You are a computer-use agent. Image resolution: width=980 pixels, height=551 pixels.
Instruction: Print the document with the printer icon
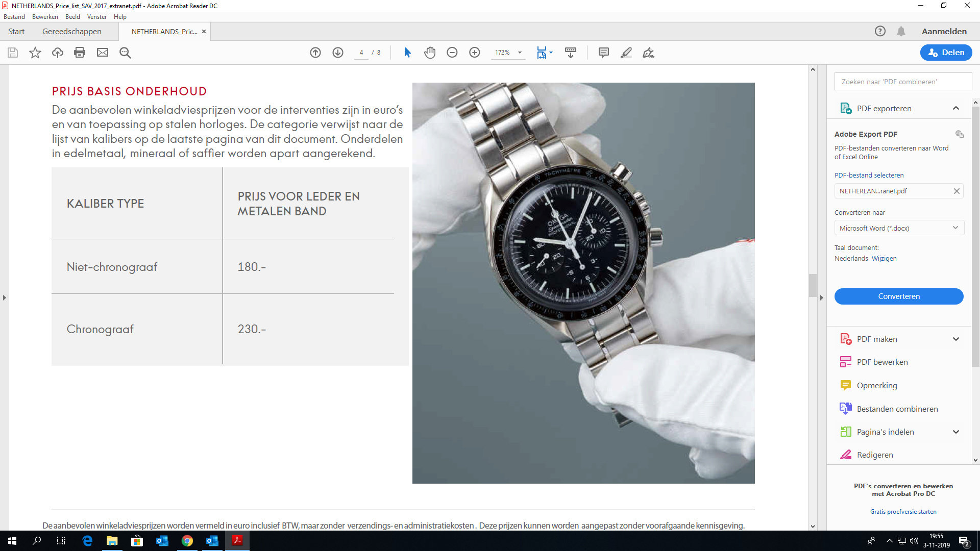[x=80, y=53]
